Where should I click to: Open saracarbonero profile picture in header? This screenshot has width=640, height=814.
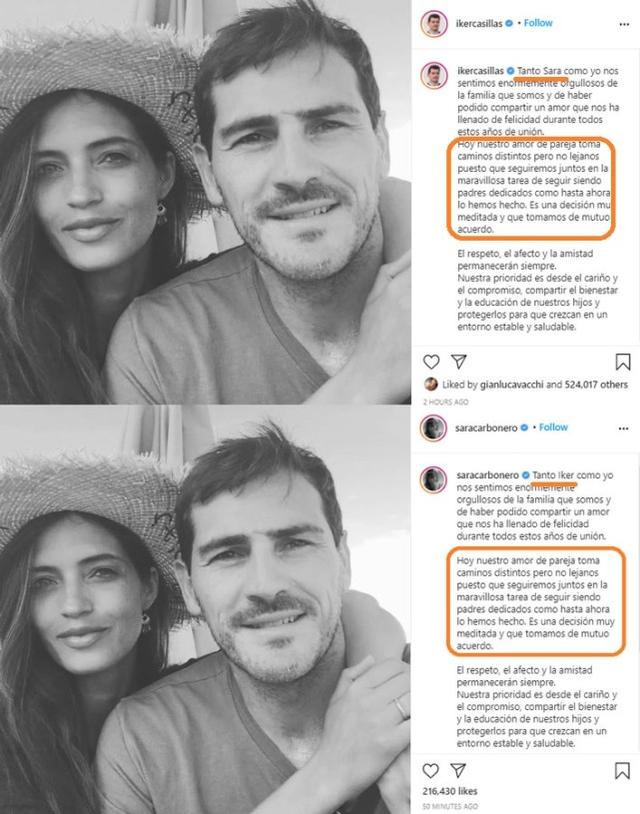pos(433,428)
